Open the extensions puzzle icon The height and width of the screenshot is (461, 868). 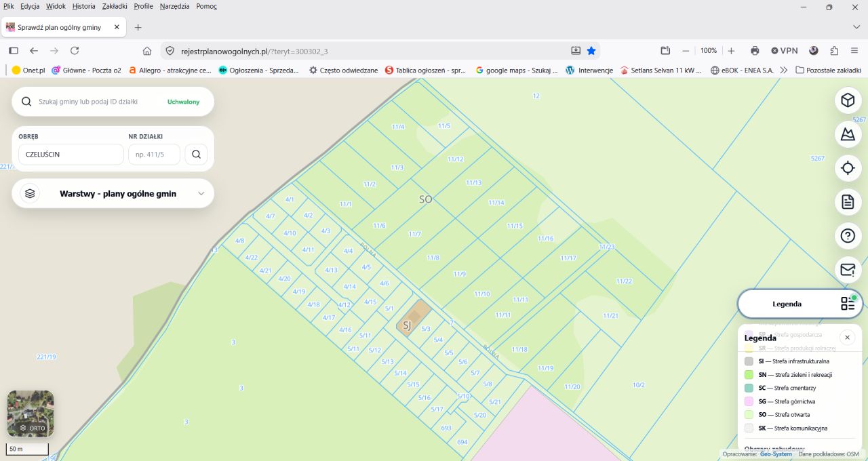pyautogui.click(x=834, y=51)
